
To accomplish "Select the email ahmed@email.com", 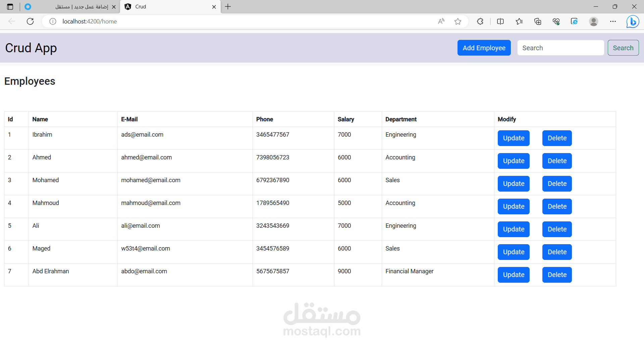I will (146, 157).
